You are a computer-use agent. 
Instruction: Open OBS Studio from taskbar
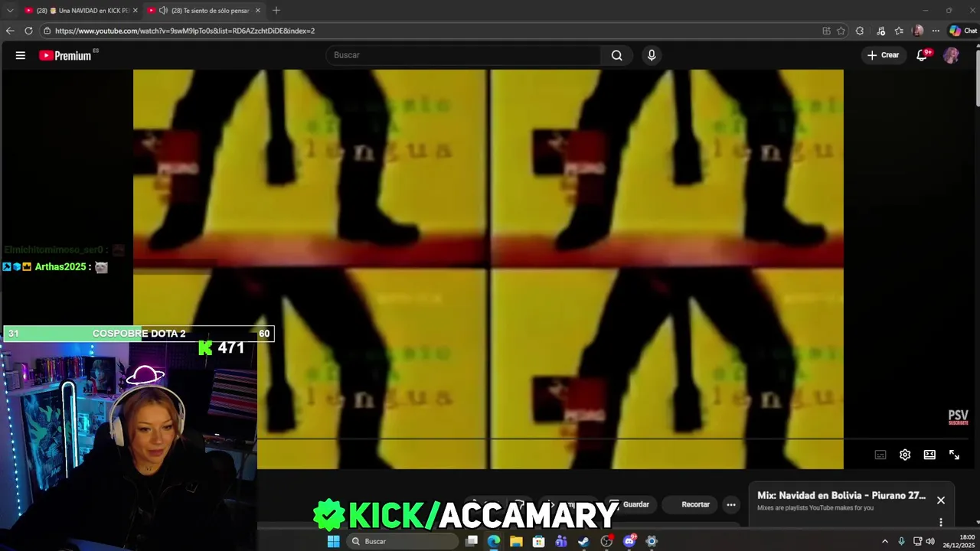(606, 541)
